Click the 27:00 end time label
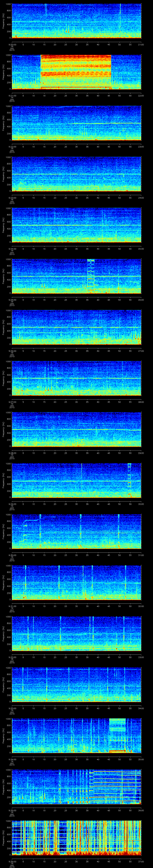This screenshot has width=153, height=868. (x=141, y=351)
